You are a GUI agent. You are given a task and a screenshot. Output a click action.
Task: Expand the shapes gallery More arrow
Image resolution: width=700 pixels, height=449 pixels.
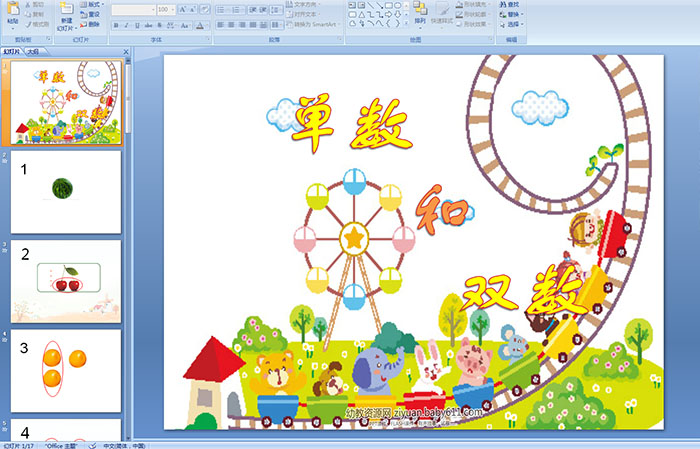pos(406,23)
